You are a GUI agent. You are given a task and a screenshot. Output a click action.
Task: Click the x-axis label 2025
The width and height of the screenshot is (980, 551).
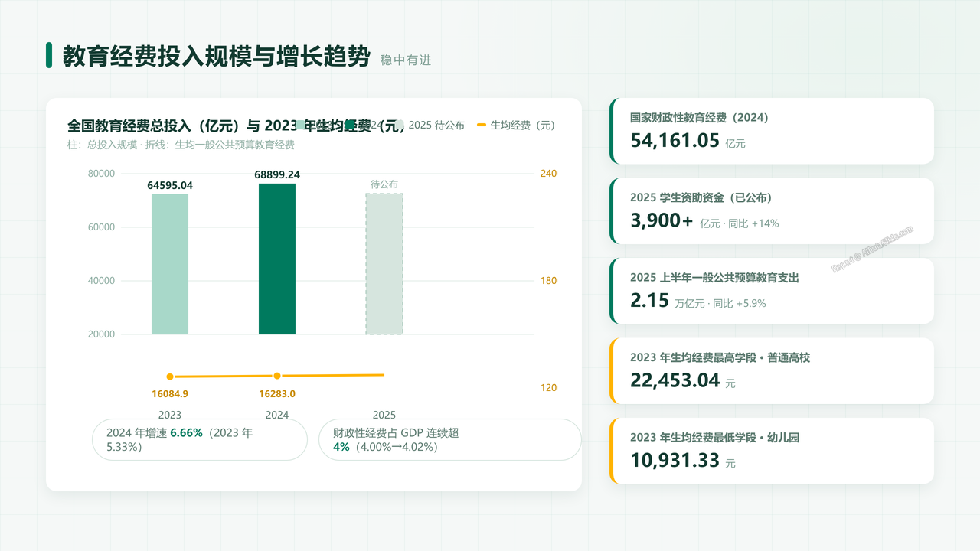coord(384,415)
